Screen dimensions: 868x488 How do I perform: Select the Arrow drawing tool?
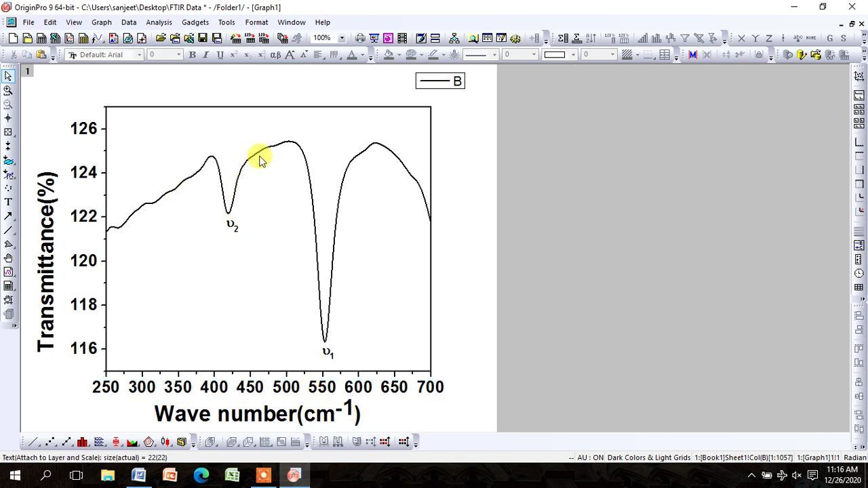(8, 216)
